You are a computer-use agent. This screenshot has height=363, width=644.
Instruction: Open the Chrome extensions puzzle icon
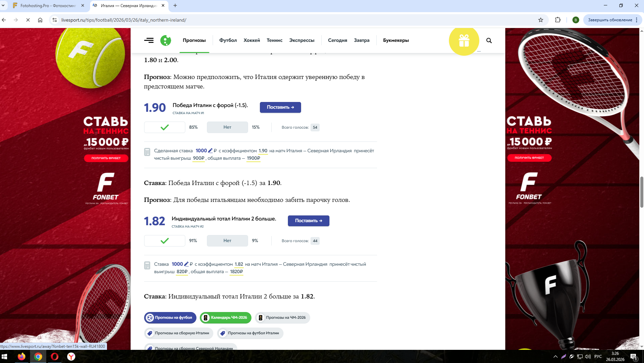point(558,20)
